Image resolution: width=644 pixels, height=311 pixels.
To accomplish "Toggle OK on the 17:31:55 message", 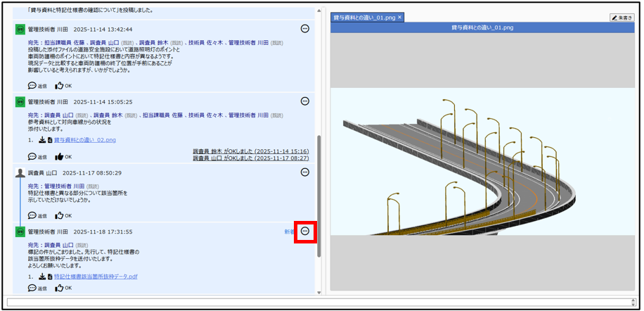I will pos(59,288).
